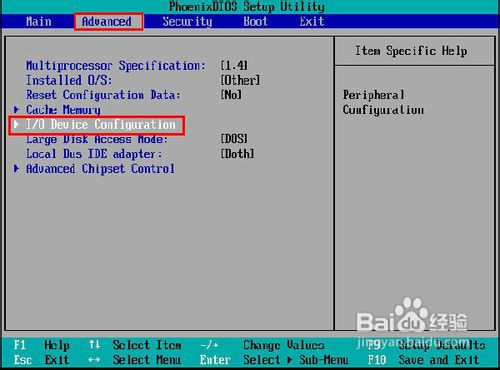Select Multiprocessor Specification setting
This screenshot has height=370, width=500.
116,66
